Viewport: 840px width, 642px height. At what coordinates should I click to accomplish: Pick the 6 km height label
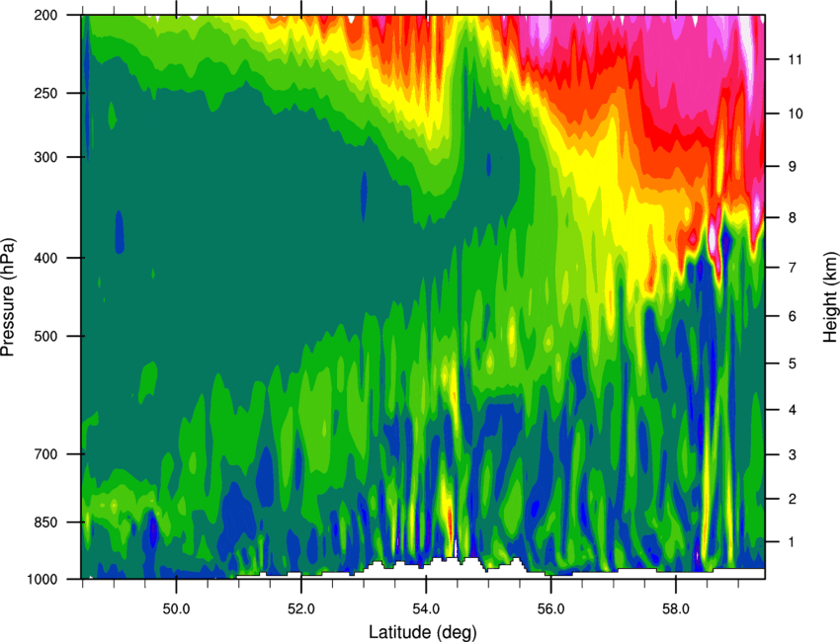click(x=793, y=316)
